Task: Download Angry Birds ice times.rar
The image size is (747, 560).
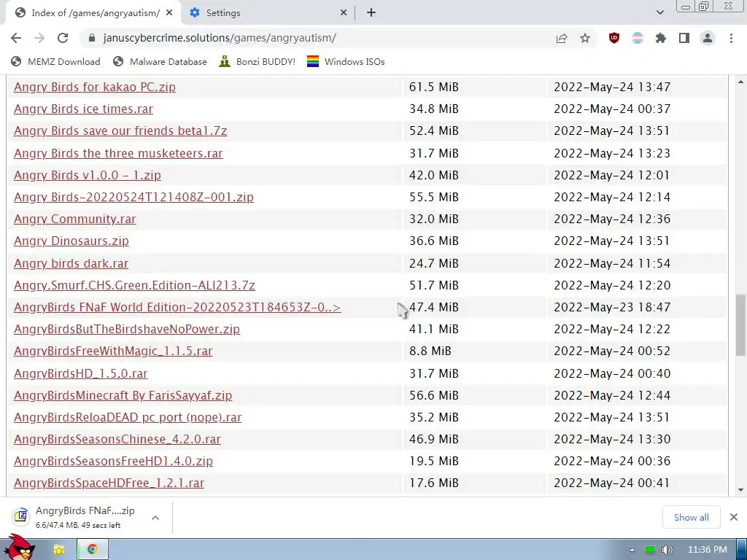Action: pos(83,109)
